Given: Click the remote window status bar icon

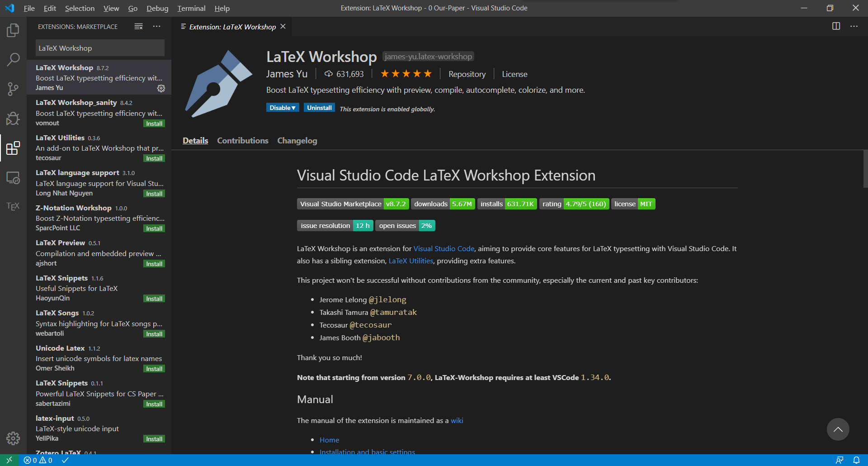Looking at the screenshot, I should click(9, 460).
